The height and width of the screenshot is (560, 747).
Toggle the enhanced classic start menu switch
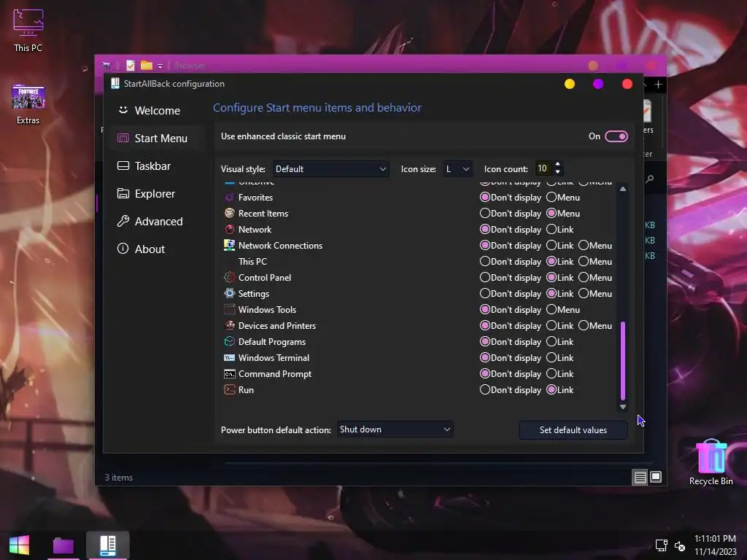(616, 136)
